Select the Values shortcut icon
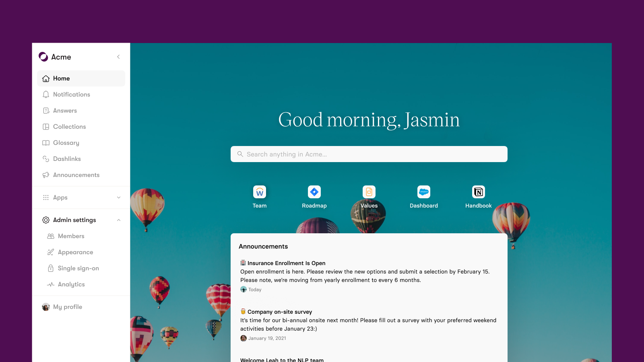This screenshot has height=362, width=644. (x=369, y=192)
